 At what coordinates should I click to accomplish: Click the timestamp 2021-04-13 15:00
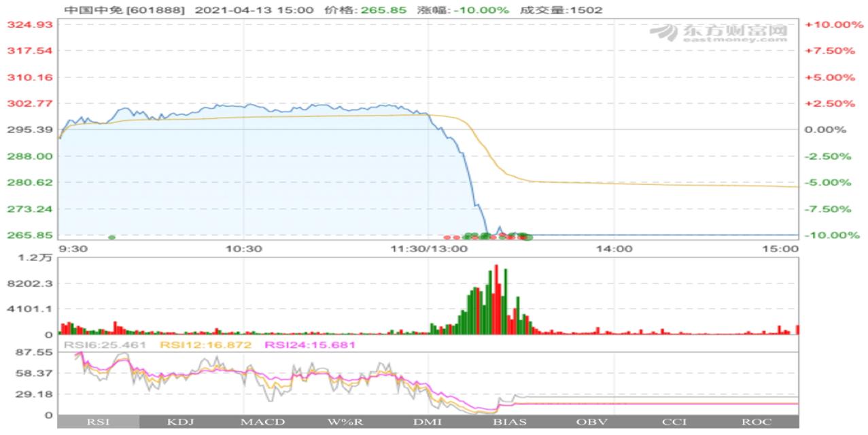(x=254, y=10)
